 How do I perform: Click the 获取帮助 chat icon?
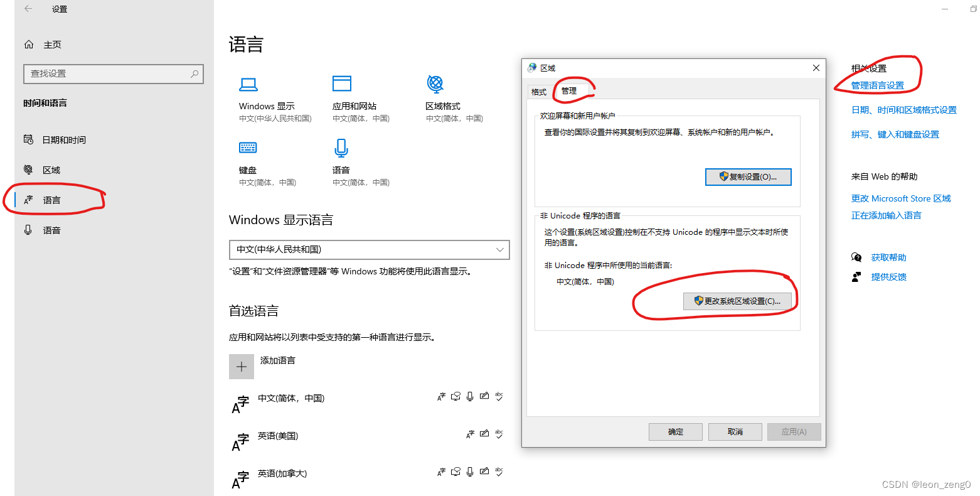[x=856, y=257]
